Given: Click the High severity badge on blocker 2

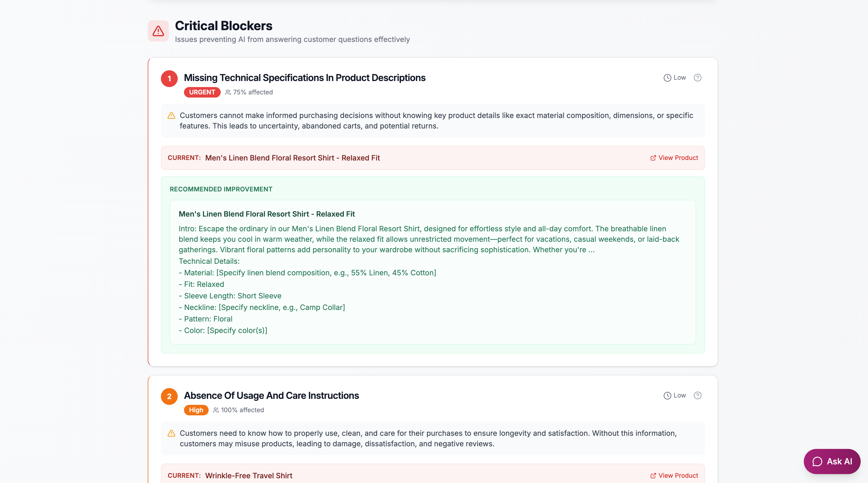Looking at the screenshot, I should point(196,410).
